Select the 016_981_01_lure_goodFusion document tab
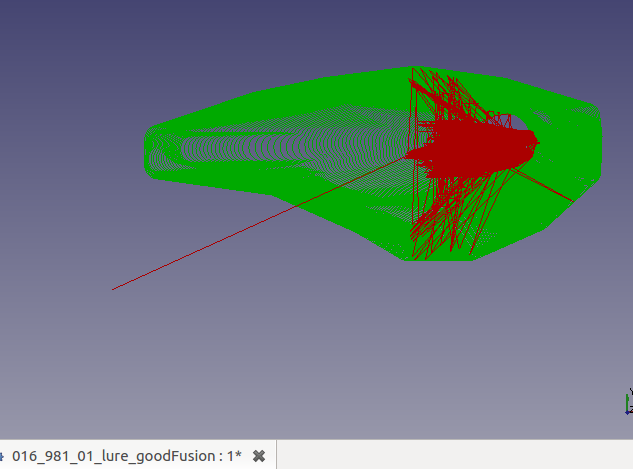 (126, 455)
